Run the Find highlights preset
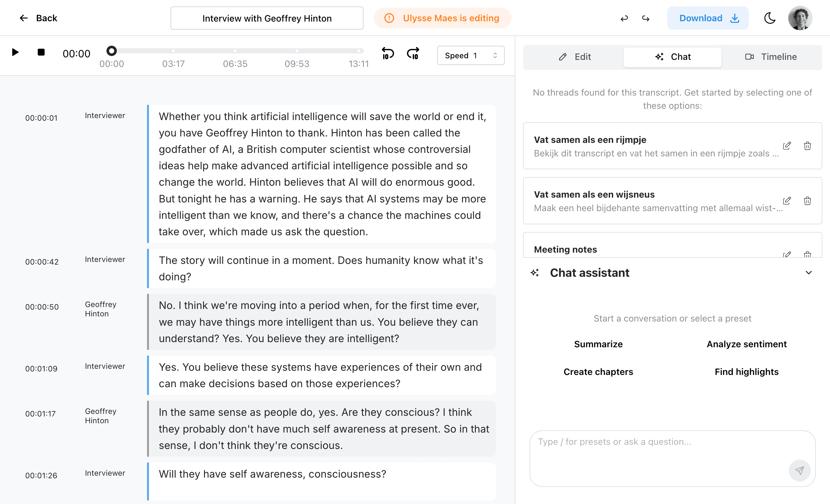This screenshot has width=830, height=504. 746,372
